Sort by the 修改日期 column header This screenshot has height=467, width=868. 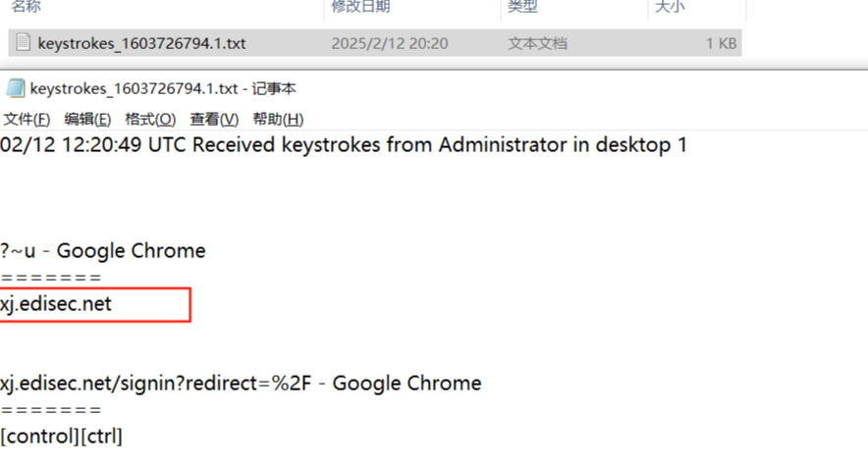[360, 7]
